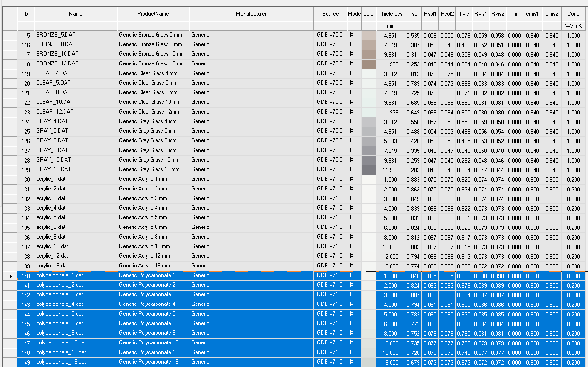Screen dimensions: 588x367
Task: Click Tsol value 0.883 in acrylic_1.dat row
Action: 413,179
